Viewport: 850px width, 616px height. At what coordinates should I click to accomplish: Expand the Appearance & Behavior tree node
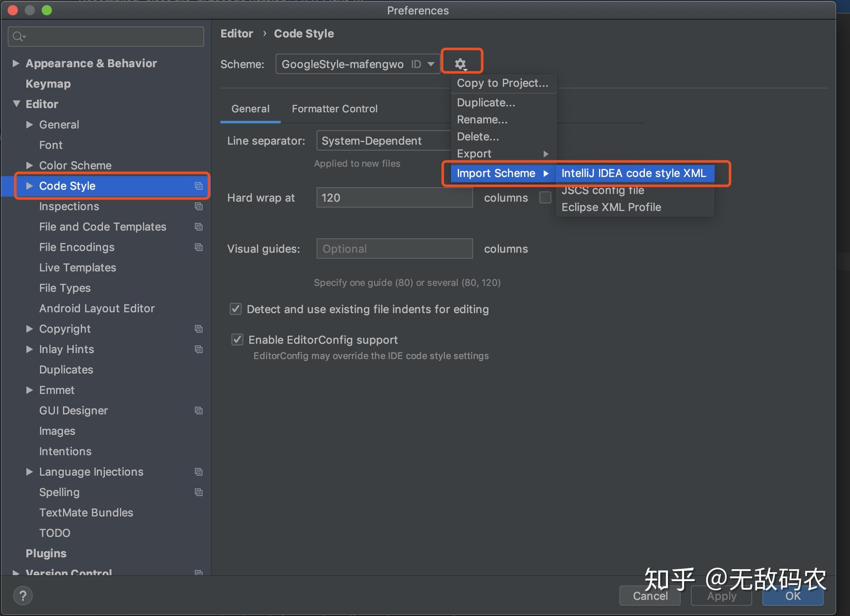pyautogui.click(x=16, y=63)
